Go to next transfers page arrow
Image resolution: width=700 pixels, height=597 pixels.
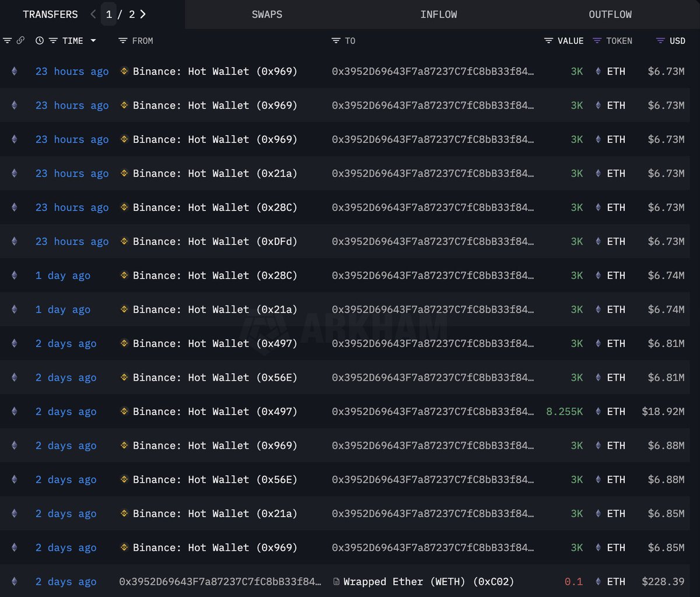143,14
